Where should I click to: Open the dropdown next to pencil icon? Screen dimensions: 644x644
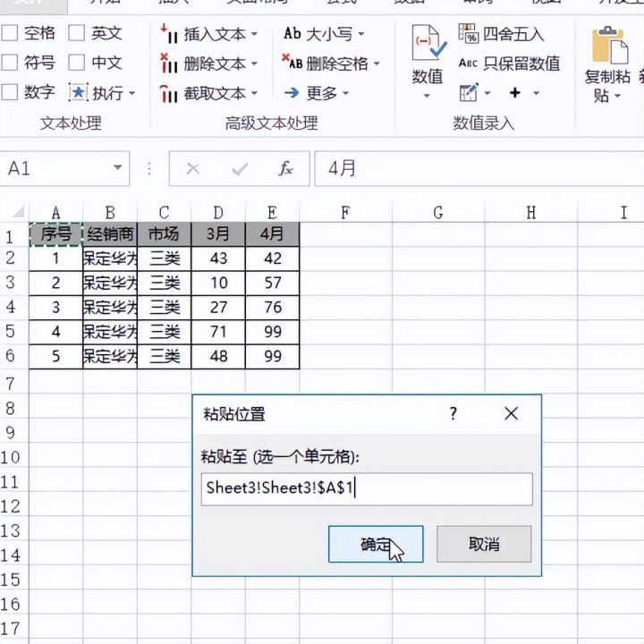click(487, 93)
